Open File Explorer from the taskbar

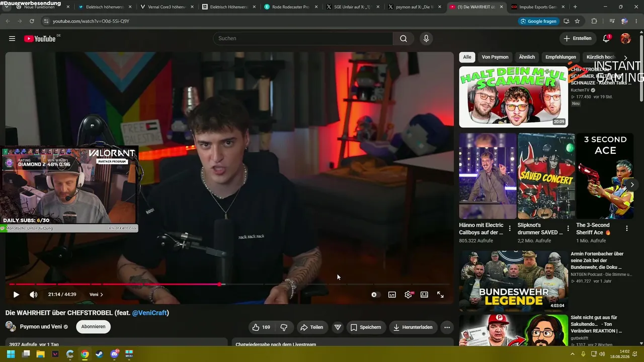point(40,354)
